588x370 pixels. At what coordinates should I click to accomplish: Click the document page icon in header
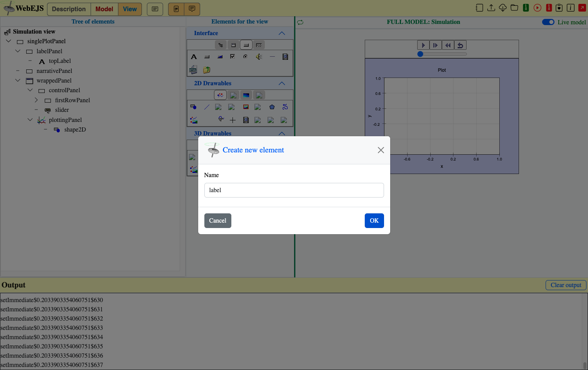point(176,9)
